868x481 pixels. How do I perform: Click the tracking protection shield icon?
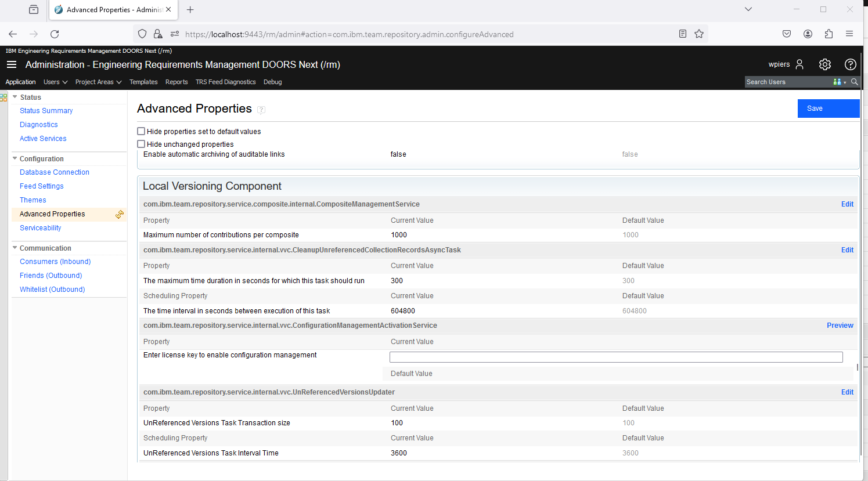tap(142, 34)
